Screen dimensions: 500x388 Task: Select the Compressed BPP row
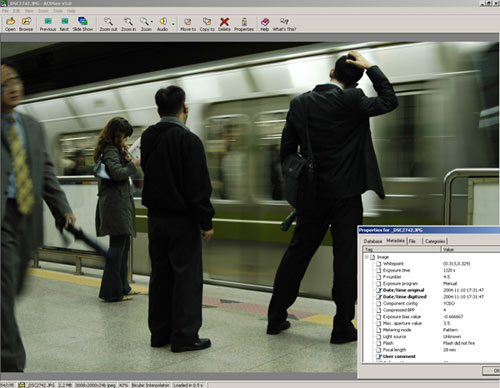[437, 310]
